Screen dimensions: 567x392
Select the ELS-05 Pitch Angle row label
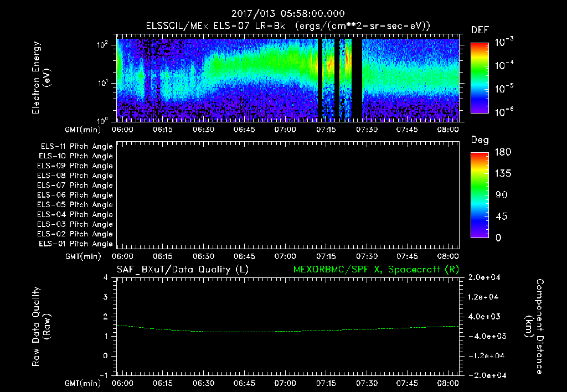point(75,205)
